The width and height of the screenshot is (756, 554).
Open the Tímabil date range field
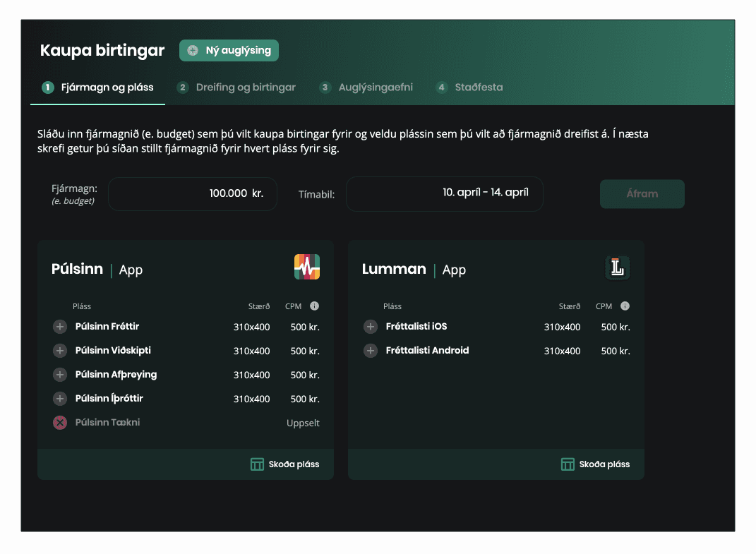point(445,194)
